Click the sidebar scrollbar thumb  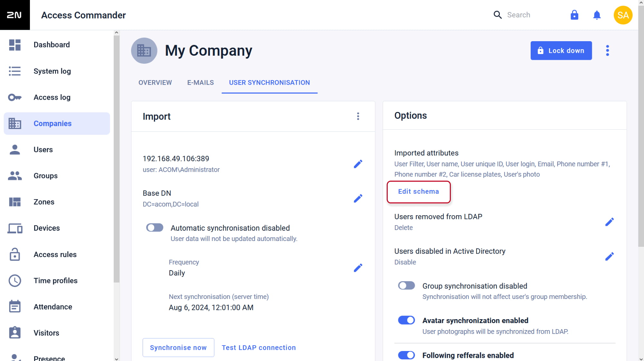[117, 159]
